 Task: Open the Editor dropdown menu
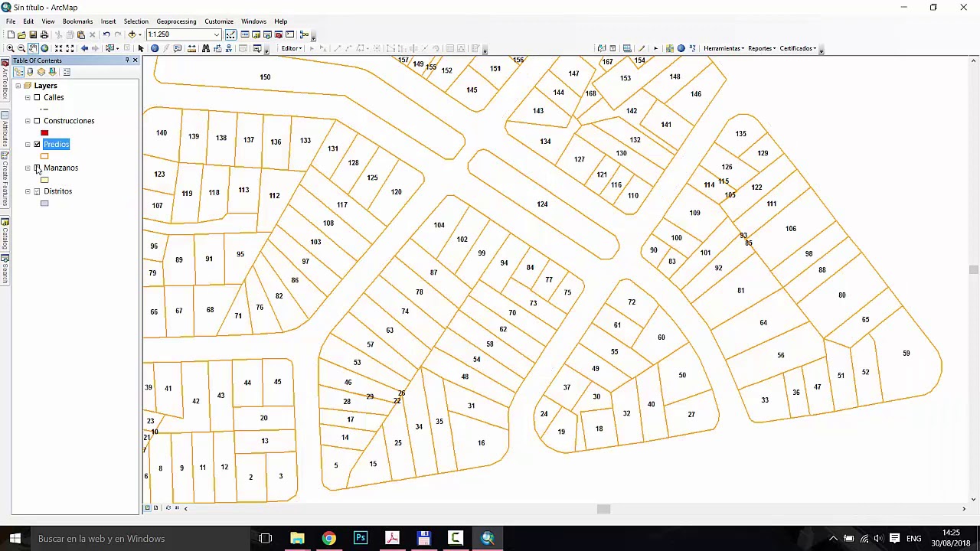tap(292, 48)
